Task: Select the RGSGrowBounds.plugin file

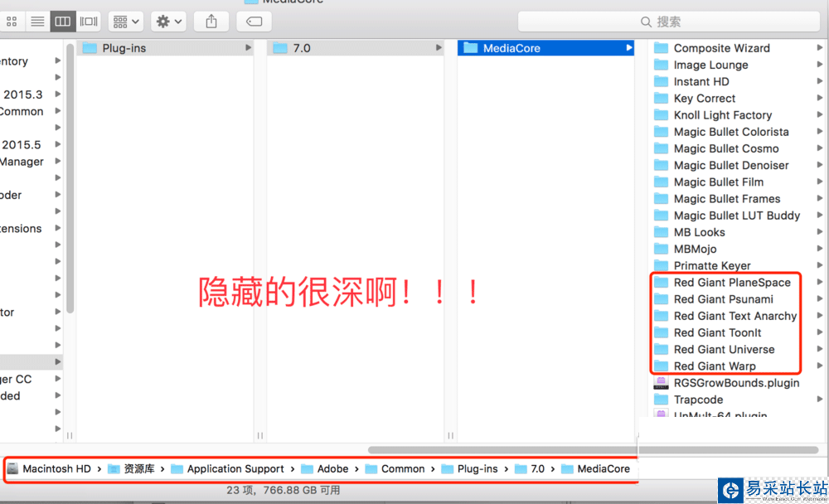Action: pyautogui.click(x=738, y=384)
